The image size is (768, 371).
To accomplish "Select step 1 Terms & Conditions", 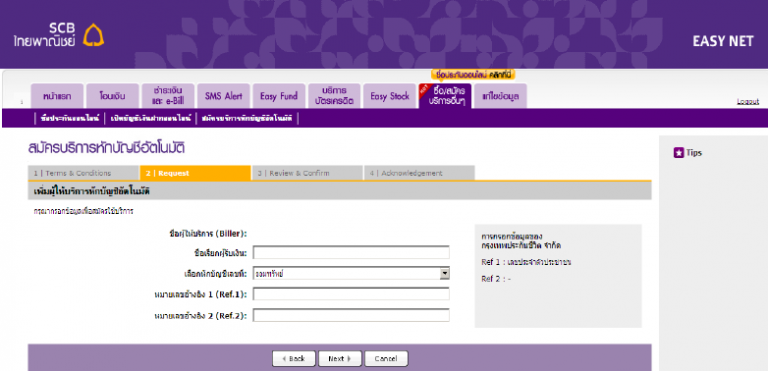I will coord(83,173).
